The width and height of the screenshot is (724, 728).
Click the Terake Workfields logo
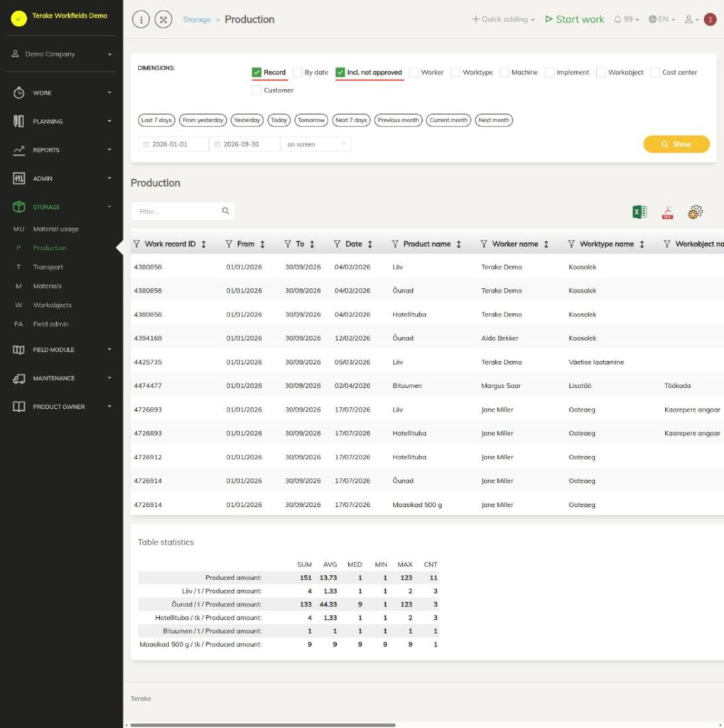click(19, 18)
